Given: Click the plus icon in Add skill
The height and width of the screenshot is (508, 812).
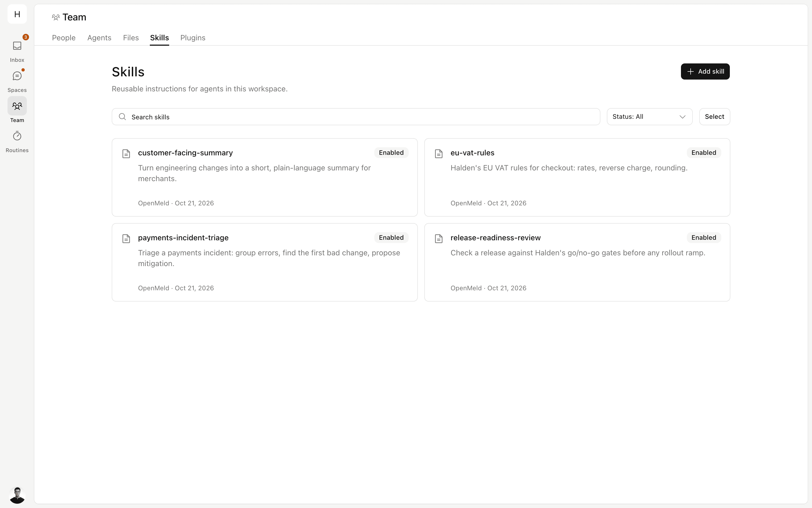Looking at the screenshot, I should click(x=691, y=71).
